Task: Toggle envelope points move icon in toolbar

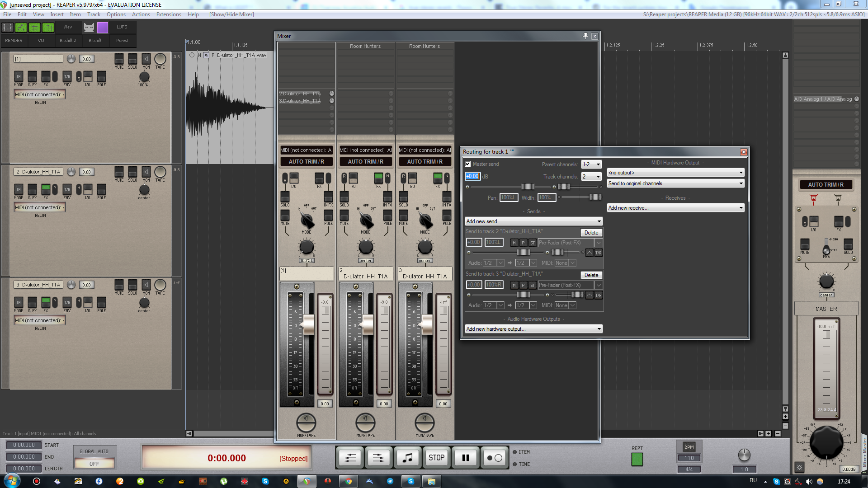Action: point(21,28)
